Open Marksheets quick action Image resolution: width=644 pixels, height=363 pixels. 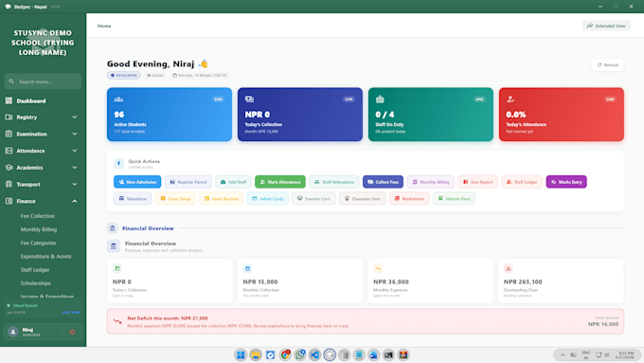tap(409, 199)
